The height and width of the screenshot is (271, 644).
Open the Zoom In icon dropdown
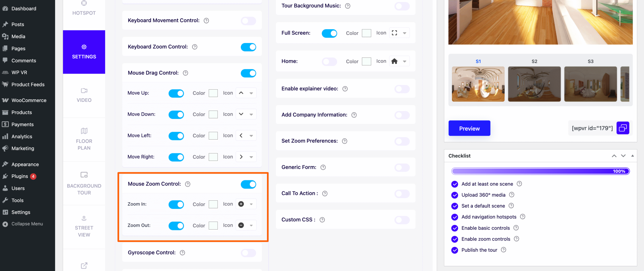251,204
